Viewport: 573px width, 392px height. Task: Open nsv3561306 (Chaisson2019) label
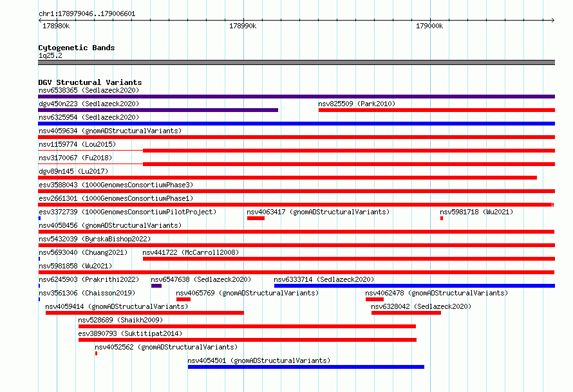(87, 293)
